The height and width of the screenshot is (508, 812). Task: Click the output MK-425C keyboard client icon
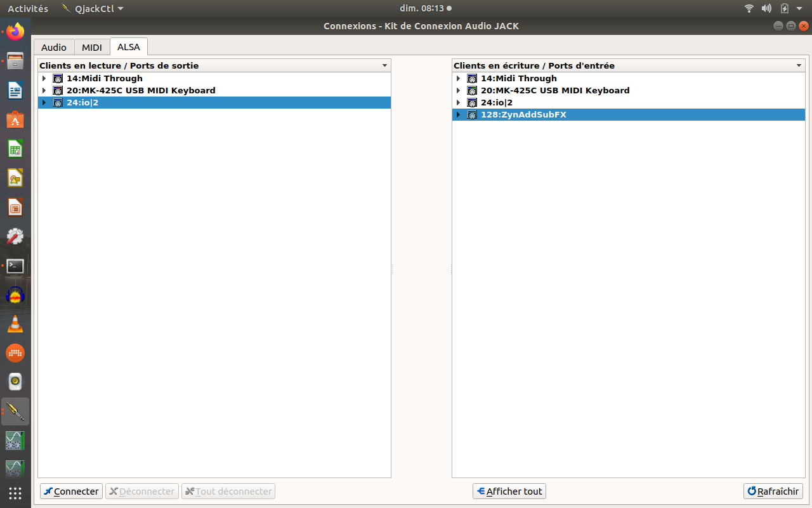click(58, 91)
